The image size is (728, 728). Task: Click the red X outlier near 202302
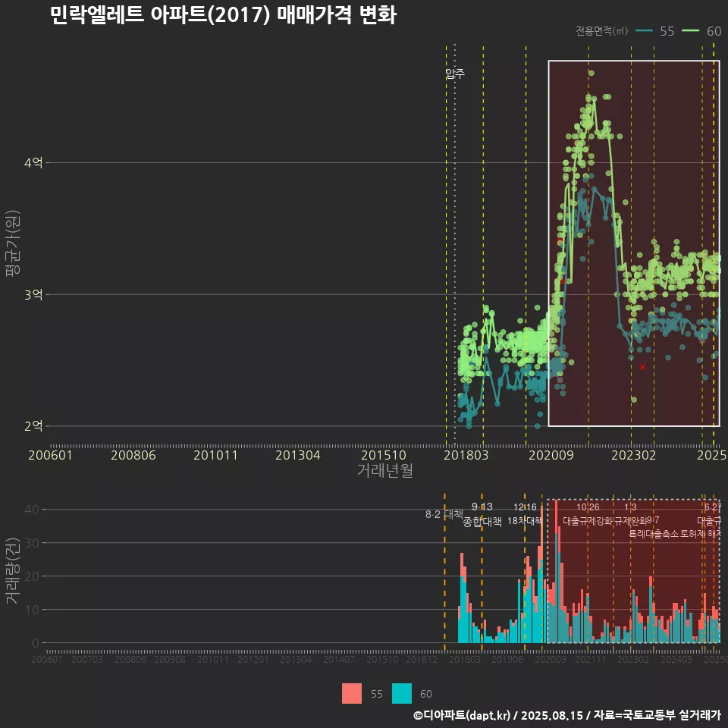coord(642,367)
